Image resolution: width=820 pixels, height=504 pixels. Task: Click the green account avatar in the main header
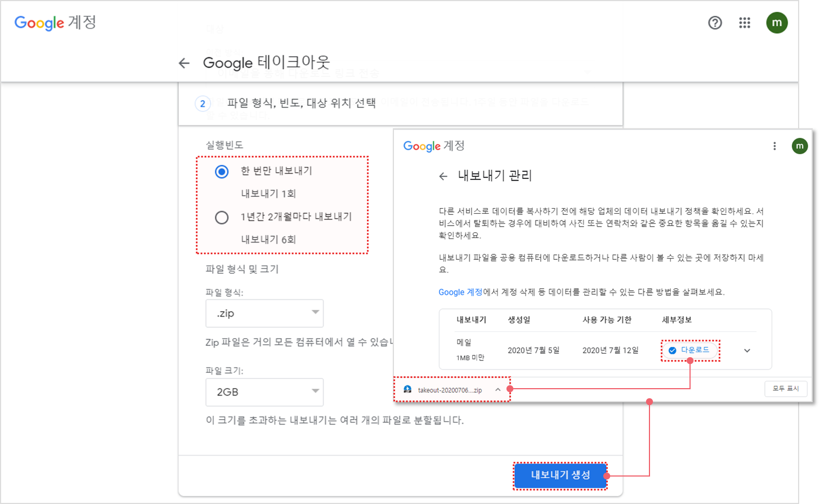(777, 23)
